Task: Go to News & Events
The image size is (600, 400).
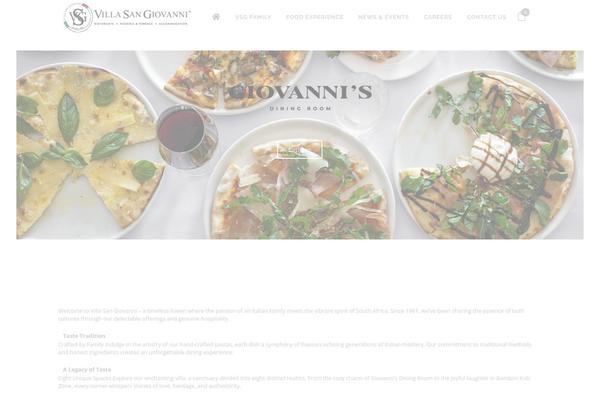Action: click(383, 17)
